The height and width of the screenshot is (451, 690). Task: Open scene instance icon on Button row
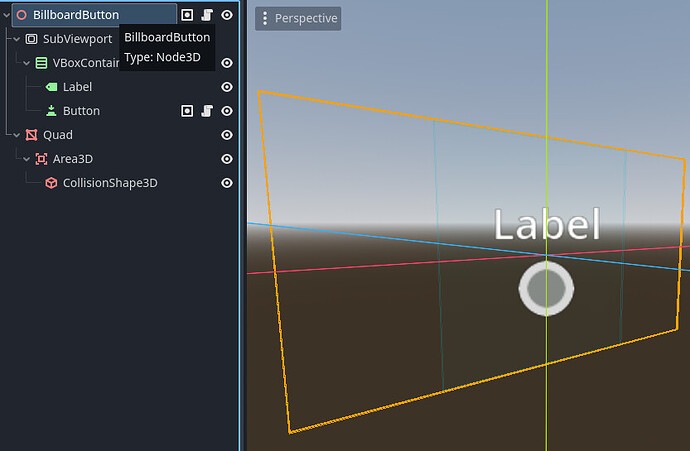(187, 111)
